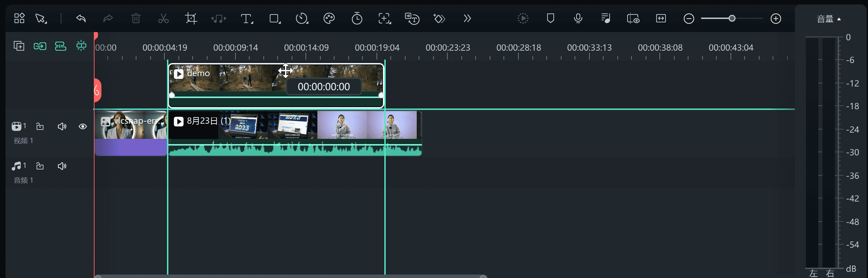Viewport: 868px width, 278px height.
Task: Click the demo clip volume line left keypoint
Action: pyautogui.click(x=172, y=95)
